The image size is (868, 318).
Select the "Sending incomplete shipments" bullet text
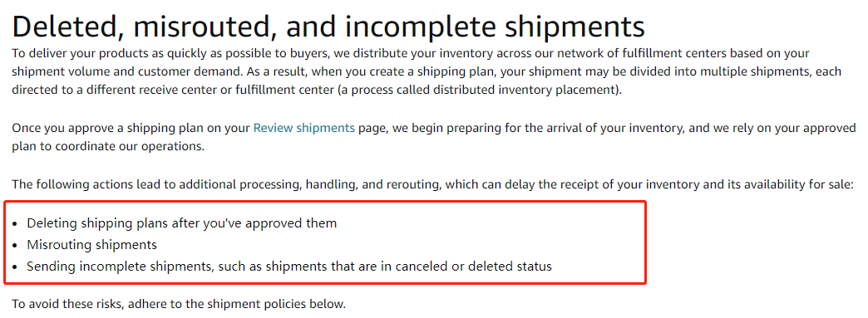(x=289, y=266)
